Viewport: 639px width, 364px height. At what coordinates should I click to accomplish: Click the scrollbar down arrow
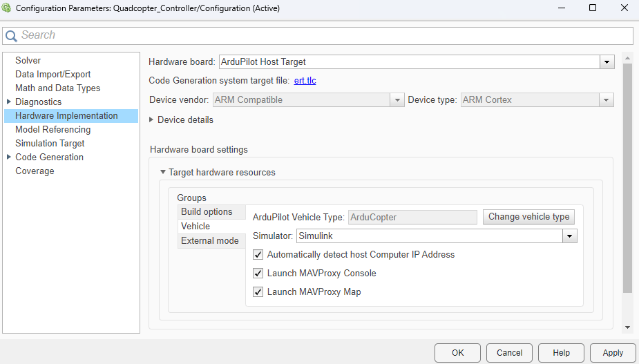pos(627,327)
